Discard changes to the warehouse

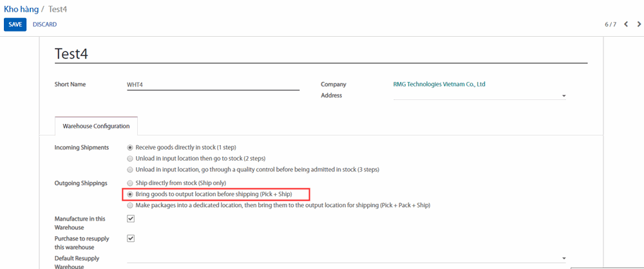tap(44, 25)
